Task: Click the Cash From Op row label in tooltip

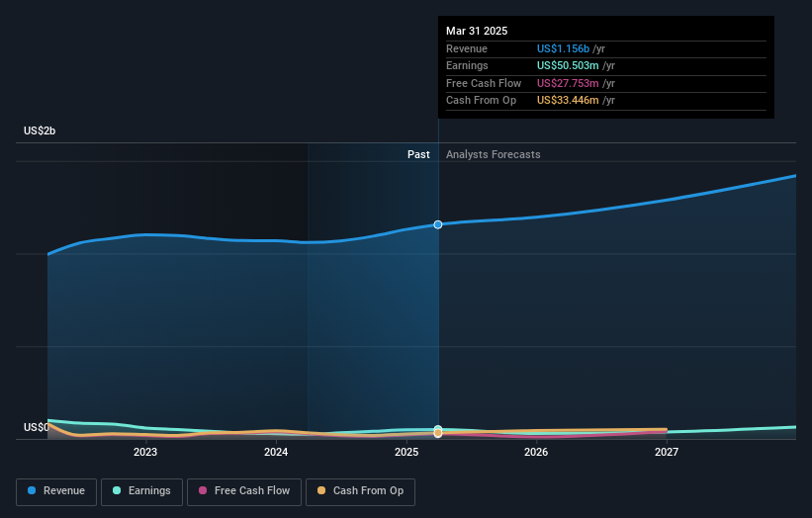Action: click(x=481, y=101)
